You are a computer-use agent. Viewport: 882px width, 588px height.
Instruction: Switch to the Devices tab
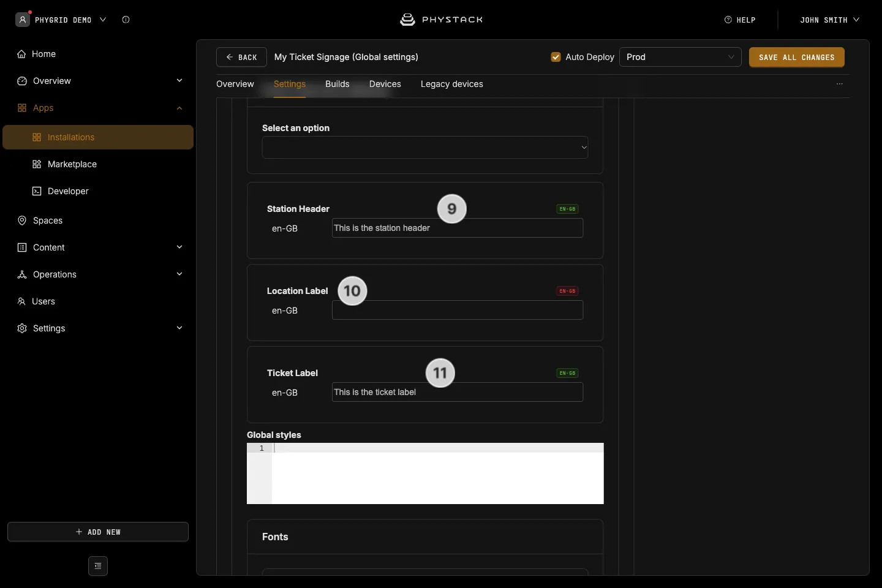click(385, 84)
